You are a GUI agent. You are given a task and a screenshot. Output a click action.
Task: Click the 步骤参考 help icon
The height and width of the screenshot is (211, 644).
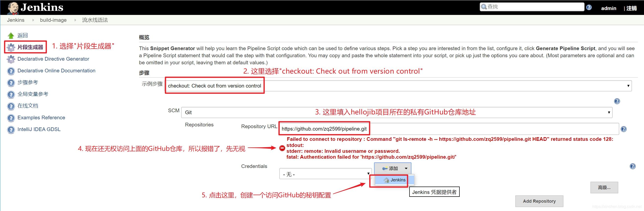[11, 83]
